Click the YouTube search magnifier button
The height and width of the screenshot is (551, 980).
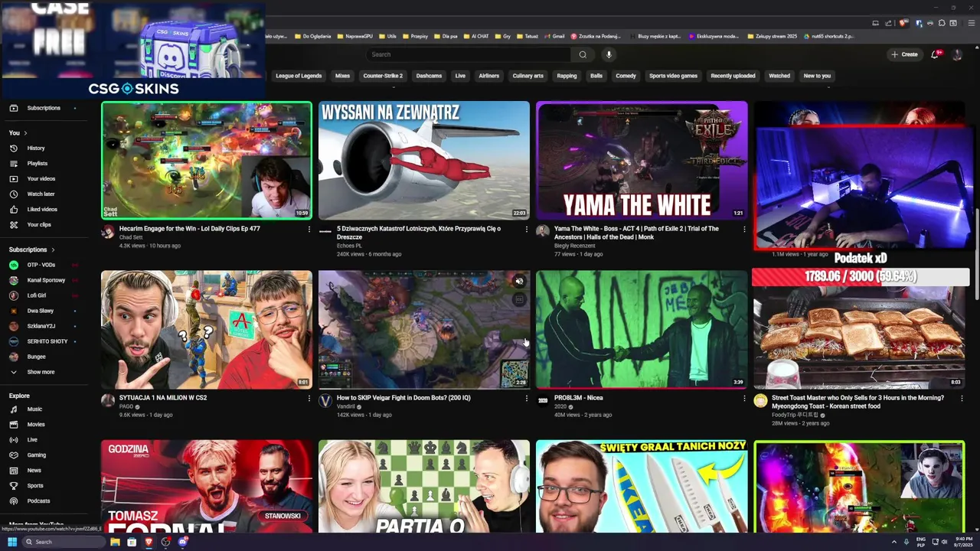pos(583,54)
